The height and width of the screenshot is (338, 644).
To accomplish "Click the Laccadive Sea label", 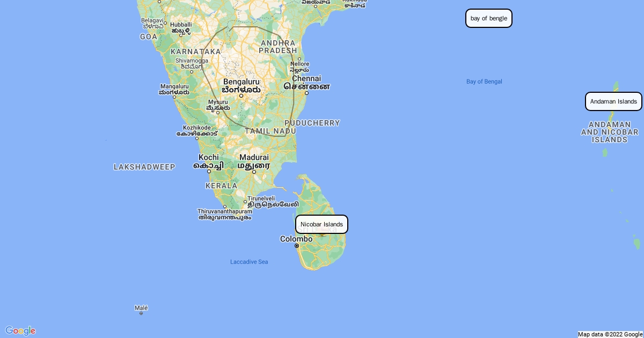I will (x=249, y=262).
